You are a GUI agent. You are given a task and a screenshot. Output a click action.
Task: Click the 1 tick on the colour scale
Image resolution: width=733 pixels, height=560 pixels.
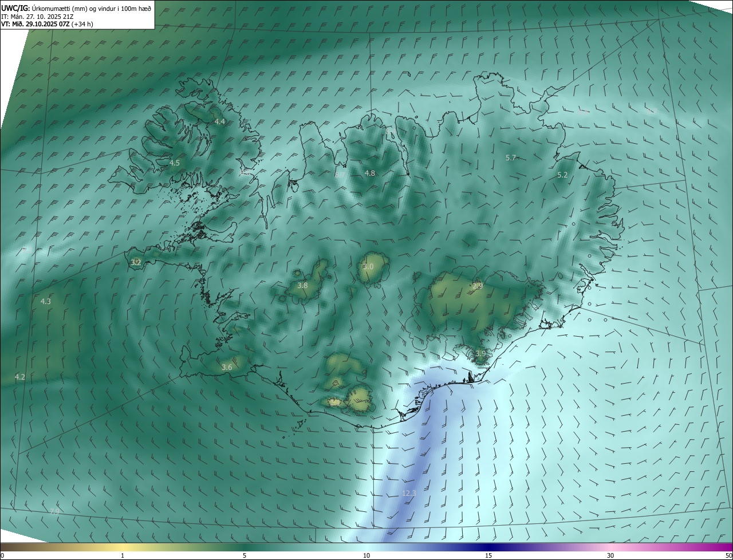(123, 555)
